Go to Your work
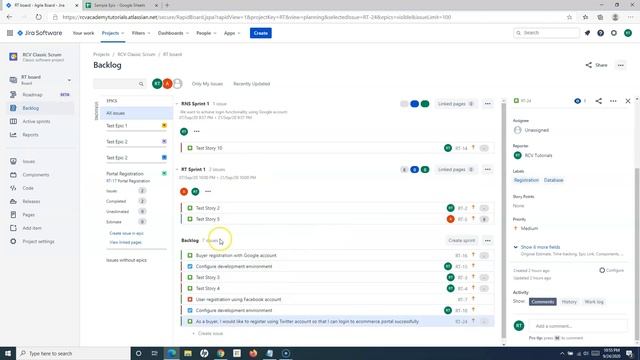The height and width of the screenshot is (360, 640). (83, 33)
